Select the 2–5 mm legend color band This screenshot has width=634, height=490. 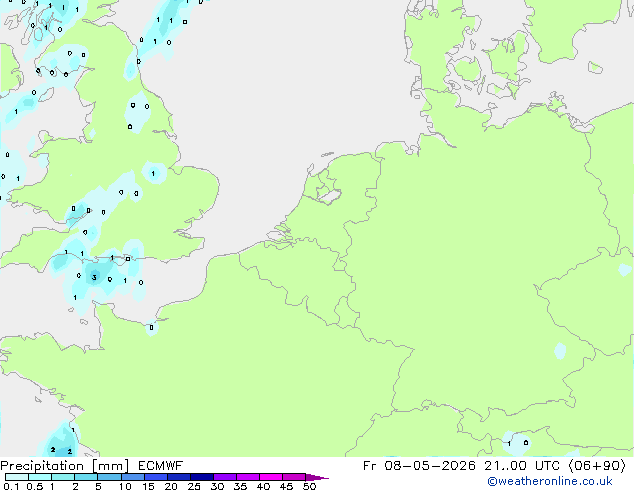pos(86,477)
